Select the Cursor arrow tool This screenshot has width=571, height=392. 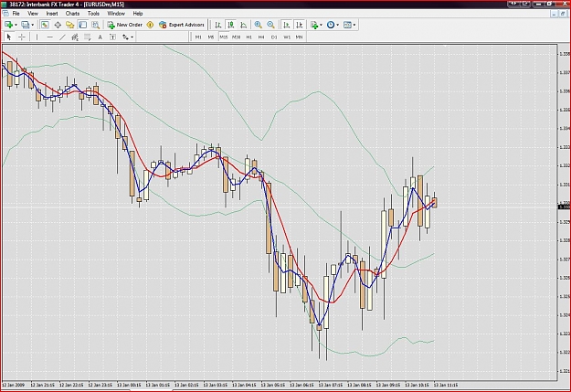coord(9,37)
